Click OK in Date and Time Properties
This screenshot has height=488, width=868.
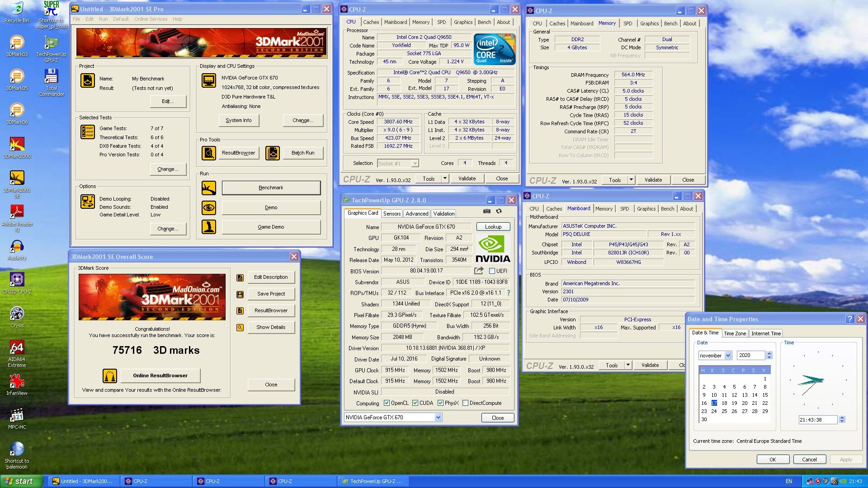(x=773, y=460)
